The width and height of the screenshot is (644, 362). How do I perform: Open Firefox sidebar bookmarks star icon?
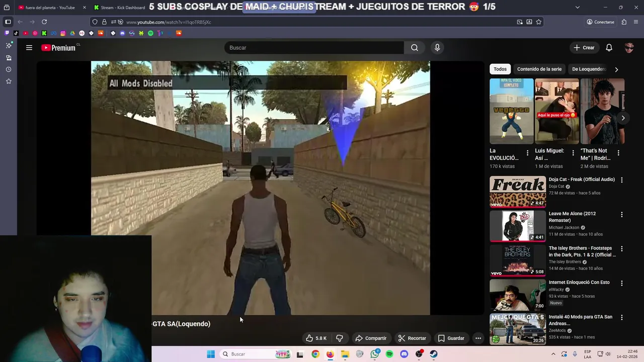(x=9, y=81)
